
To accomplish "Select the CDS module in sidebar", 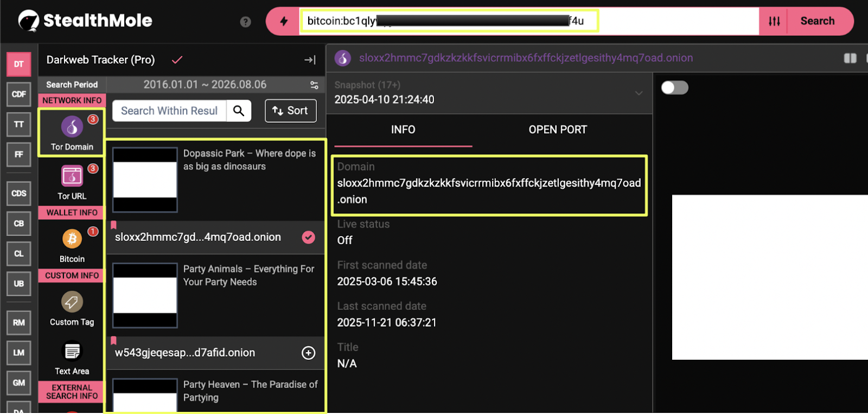I will pos(19,194).
